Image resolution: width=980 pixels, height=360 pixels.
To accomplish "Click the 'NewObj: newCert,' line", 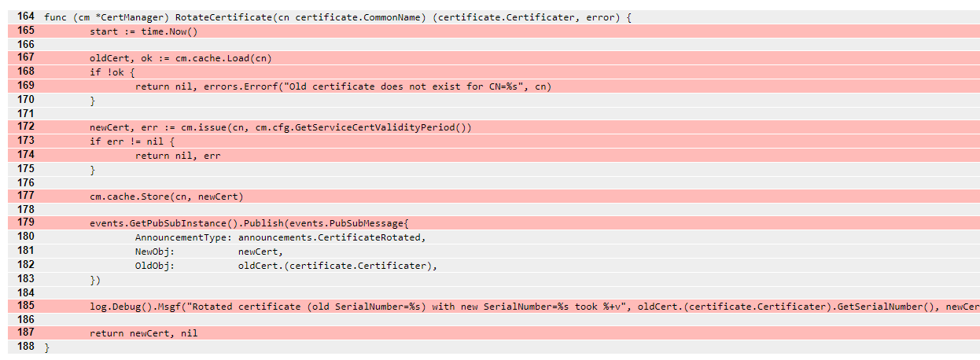I will (x=494, y=251).
